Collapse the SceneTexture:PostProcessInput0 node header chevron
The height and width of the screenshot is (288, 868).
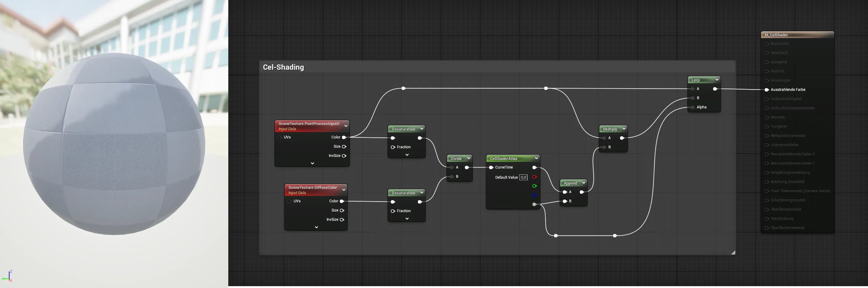coord(346,126)
